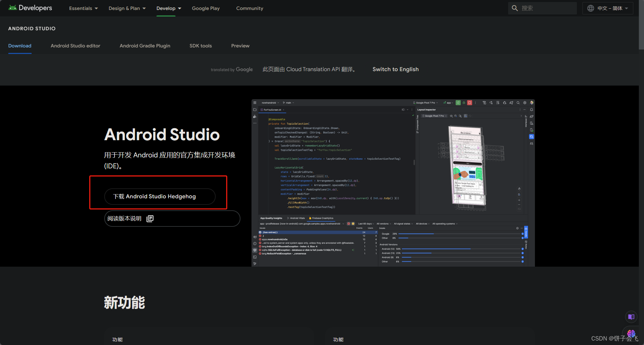Click the colorful brain assistant icon

(x=631, y=333)
